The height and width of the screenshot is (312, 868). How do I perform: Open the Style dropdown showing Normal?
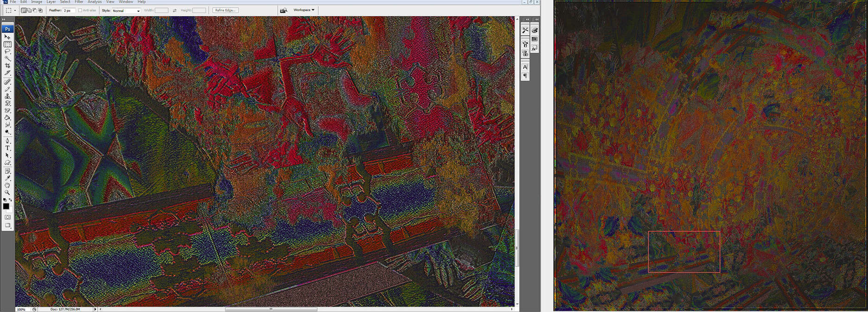pos(126,10)
